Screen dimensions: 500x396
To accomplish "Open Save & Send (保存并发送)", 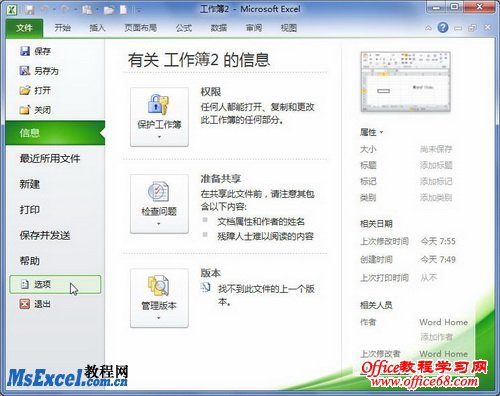I will [45, 235].
